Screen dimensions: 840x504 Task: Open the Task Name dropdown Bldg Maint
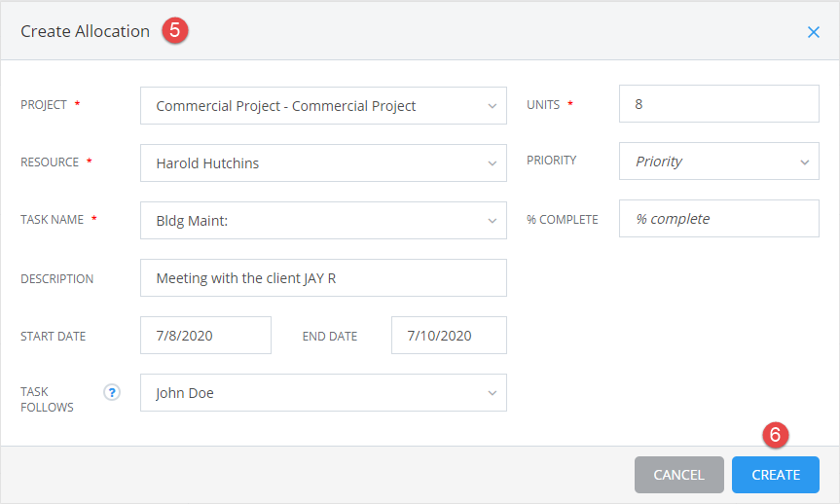click(x=323, y=220)
